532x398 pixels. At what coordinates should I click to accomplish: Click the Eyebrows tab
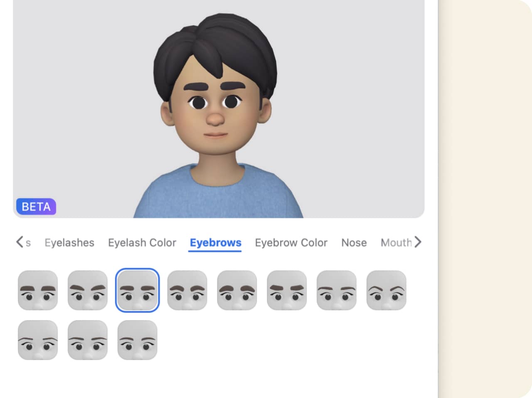(x=215, y=243)
